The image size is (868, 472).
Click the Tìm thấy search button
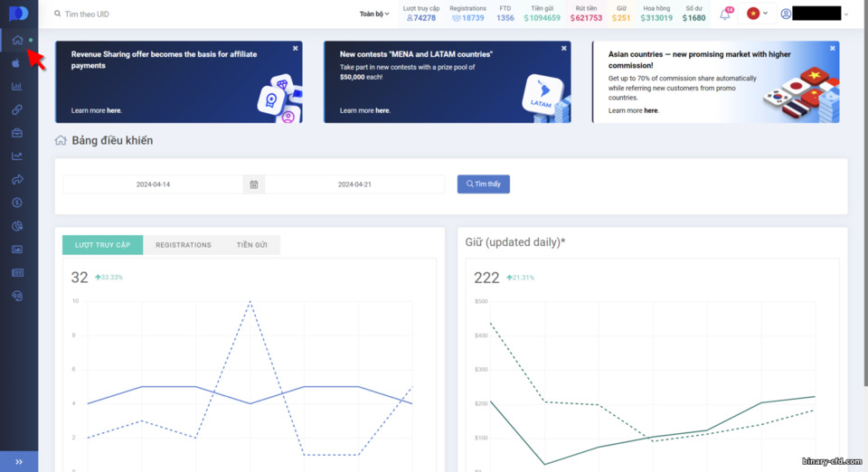pyautogui.click(x=483, y=184)
